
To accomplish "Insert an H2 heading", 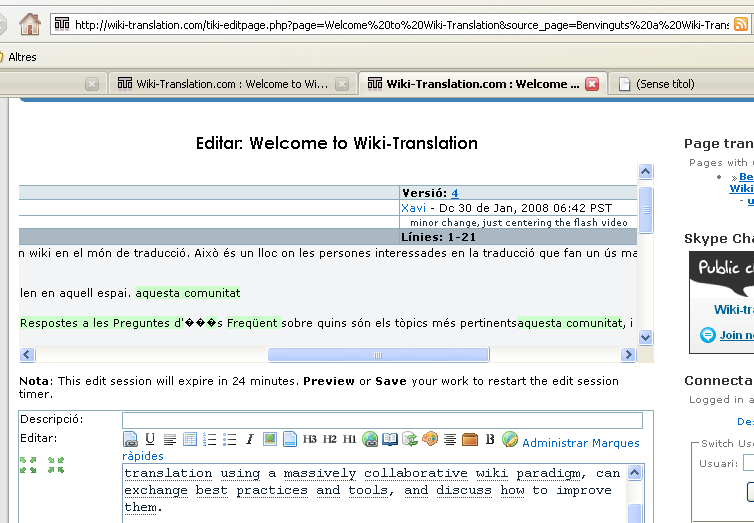I will (329, 439).
